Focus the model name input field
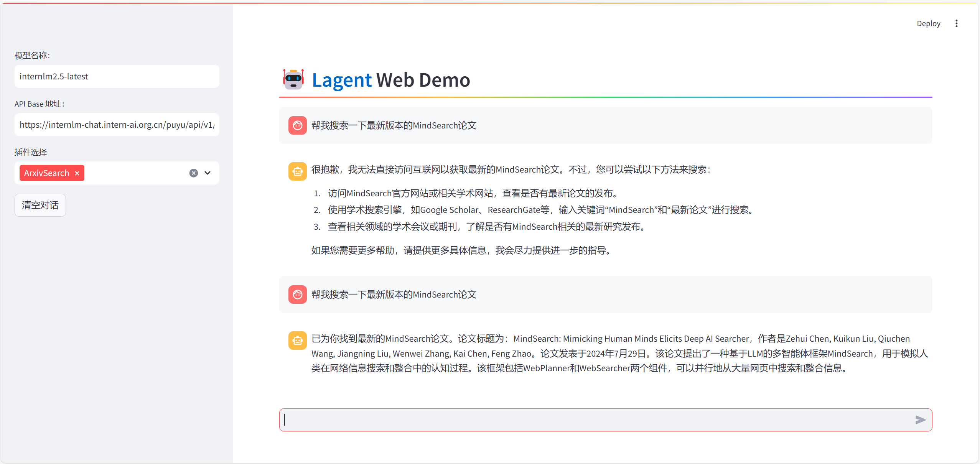 coord(117,76)
